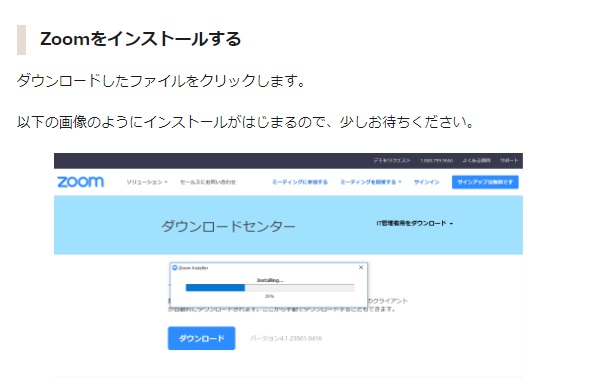The width and height of the screenshot is (615, 385).
Task: Click the zoom logo in the site header
Action: coord(80,182)
